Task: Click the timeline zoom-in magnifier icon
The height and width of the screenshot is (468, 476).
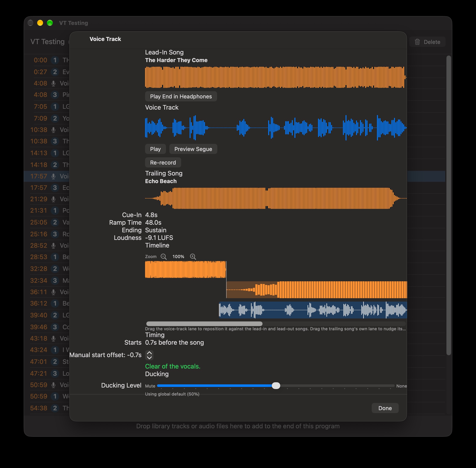Action: (193, 257)
